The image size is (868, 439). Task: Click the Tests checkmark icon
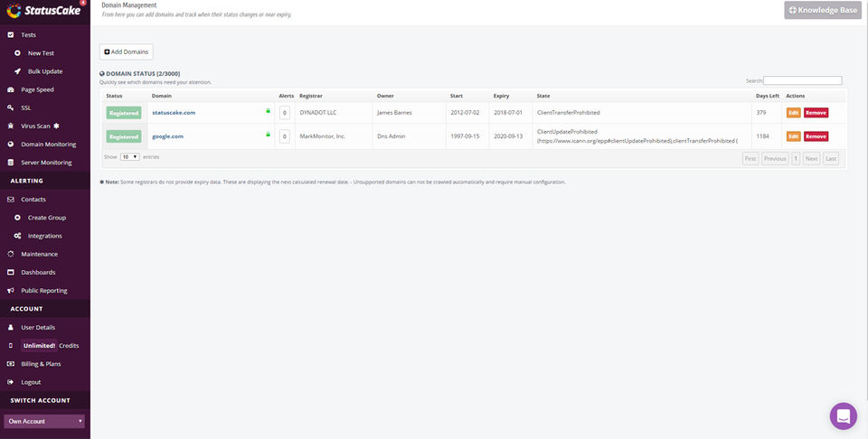(x=11, y=35)
